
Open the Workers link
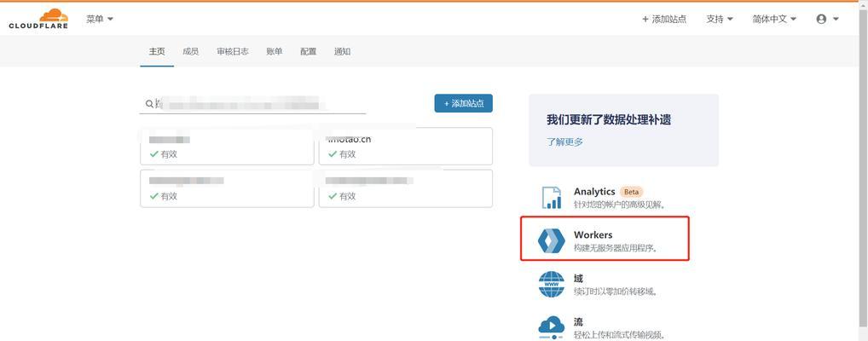coord(593,235)
